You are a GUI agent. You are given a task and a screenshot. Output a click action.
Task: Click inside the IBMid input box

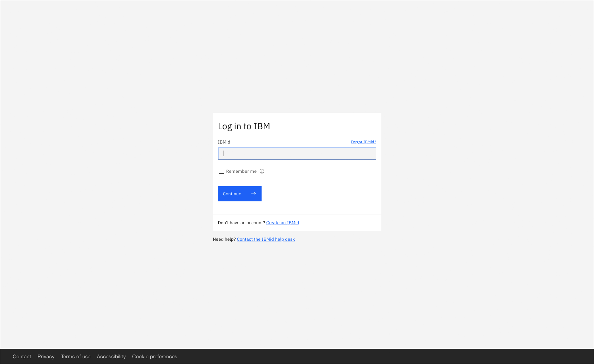tap(297, 153)
